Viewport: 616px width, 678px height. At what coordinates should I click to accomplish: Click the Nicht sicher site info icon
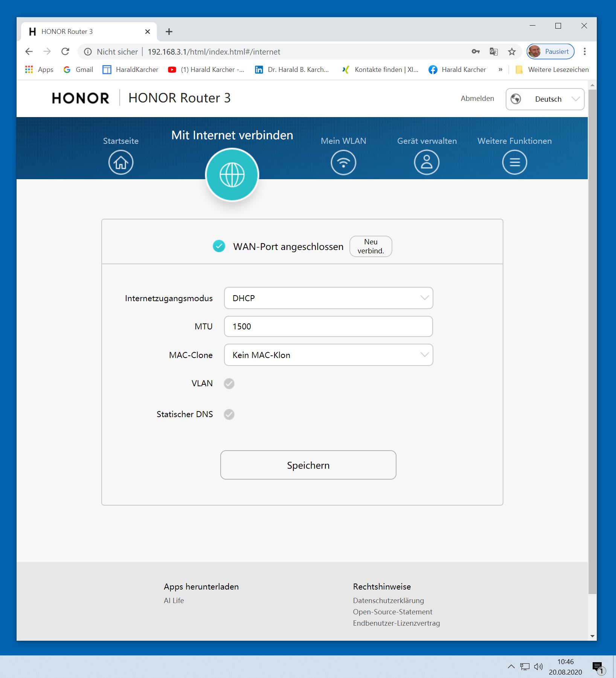(88, 52)
